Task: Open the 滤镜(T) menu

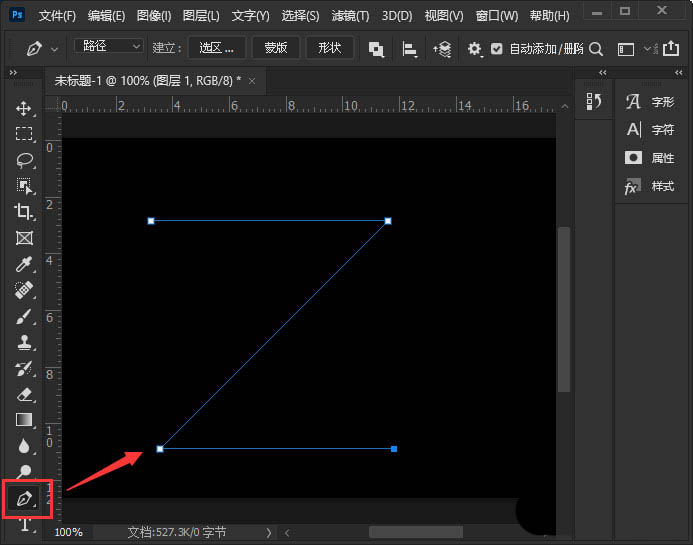Action: pos(350,16)
